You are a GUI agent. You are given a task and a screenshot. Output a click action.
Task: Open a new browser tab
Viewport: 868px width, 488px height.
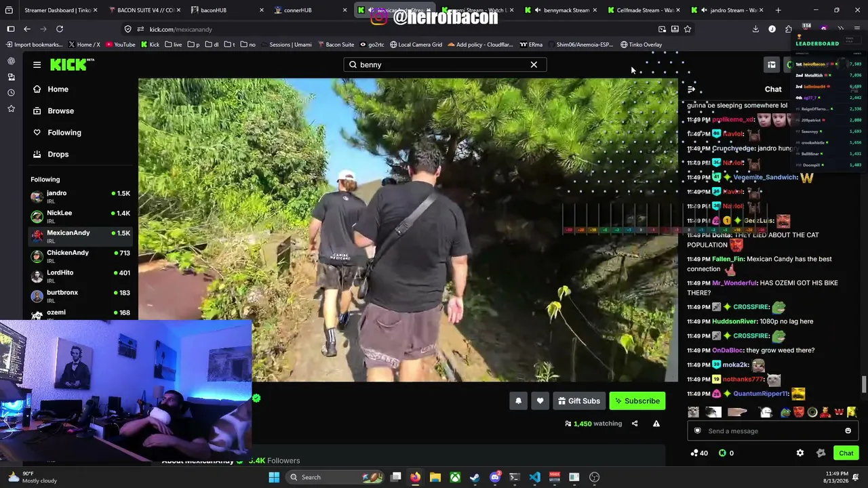coord(778,10)
